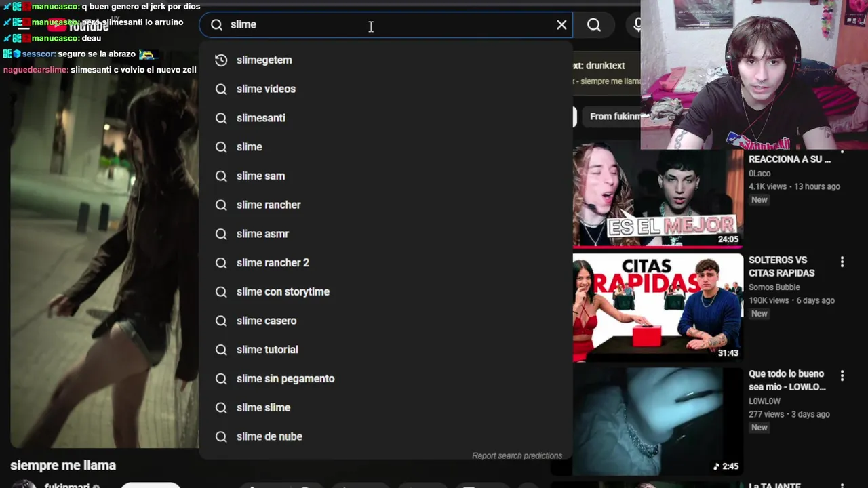Select 'slime sin pegamento' suggestion

pos(386,379)
